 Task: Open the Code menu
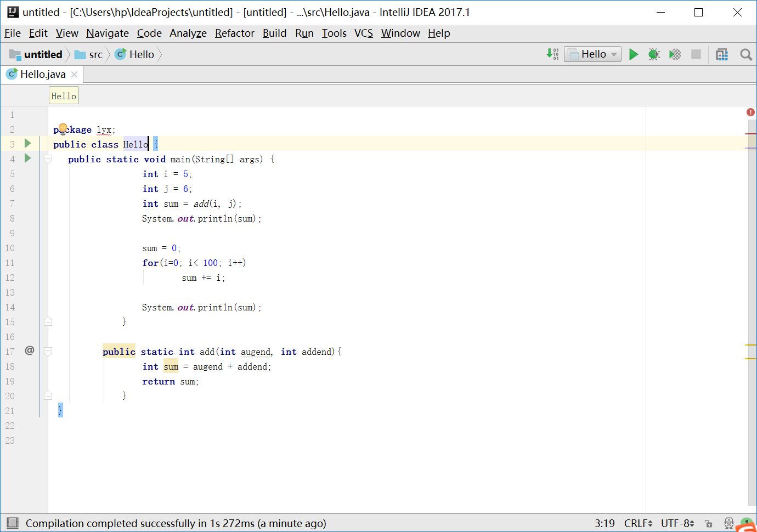[149, 33]
